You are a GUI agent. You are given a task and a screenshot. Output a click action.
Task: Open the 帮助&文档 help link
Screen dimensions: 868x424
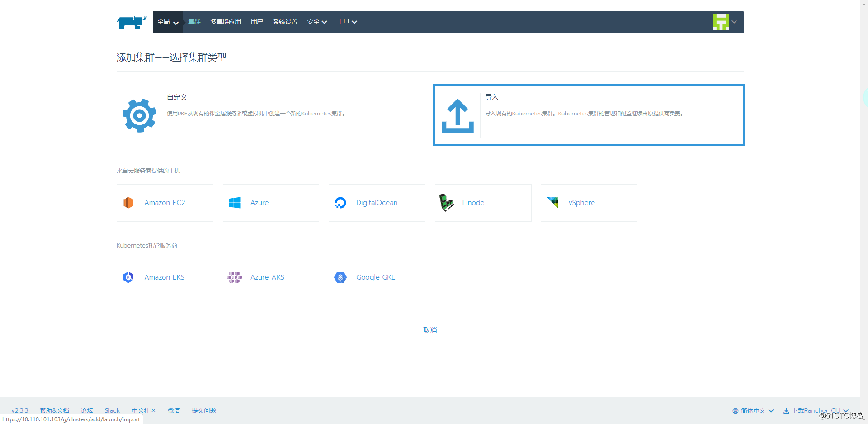(55, 411)
